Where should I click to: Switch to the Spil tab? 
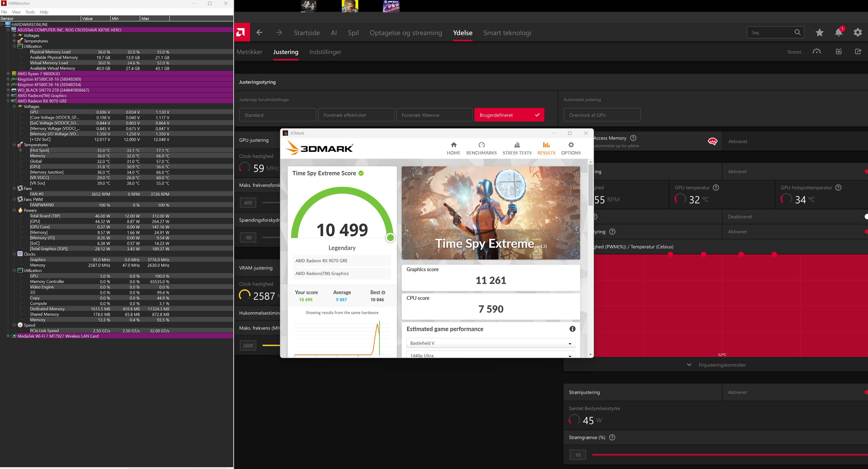(353, 33)
